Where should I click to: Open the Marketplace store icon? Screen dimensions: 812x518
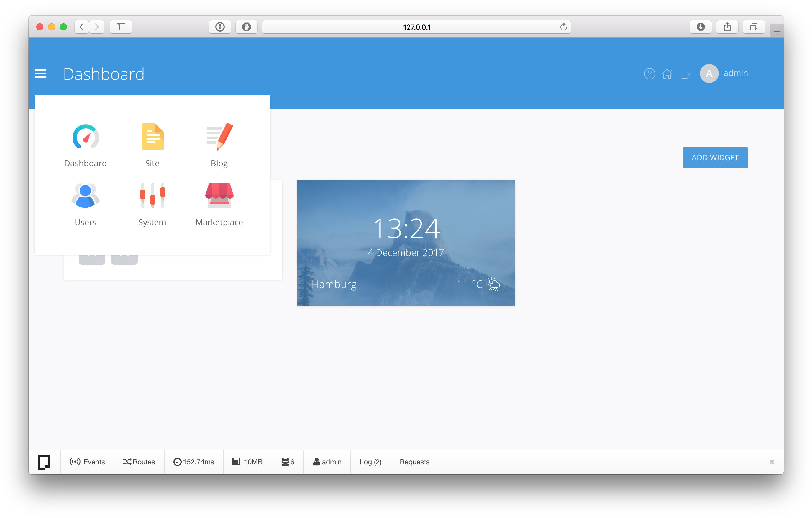coord(219,195)
